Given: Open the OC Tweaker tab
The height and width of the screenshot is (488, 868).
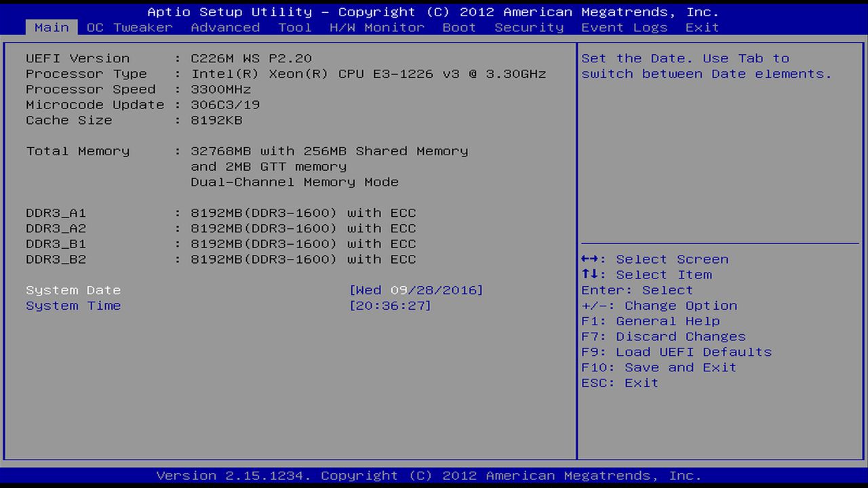Looking at the screenshot, I should [x=130, y=27].
